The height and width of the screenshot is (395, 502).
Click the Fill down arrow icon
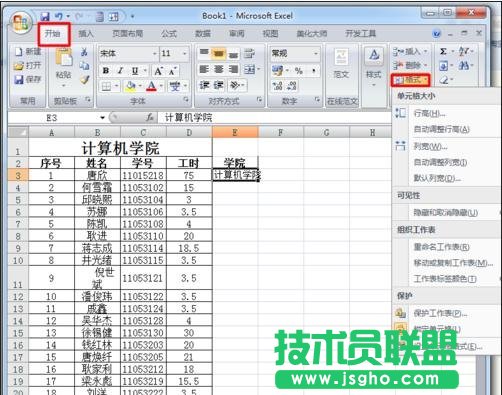pos(443,66)
